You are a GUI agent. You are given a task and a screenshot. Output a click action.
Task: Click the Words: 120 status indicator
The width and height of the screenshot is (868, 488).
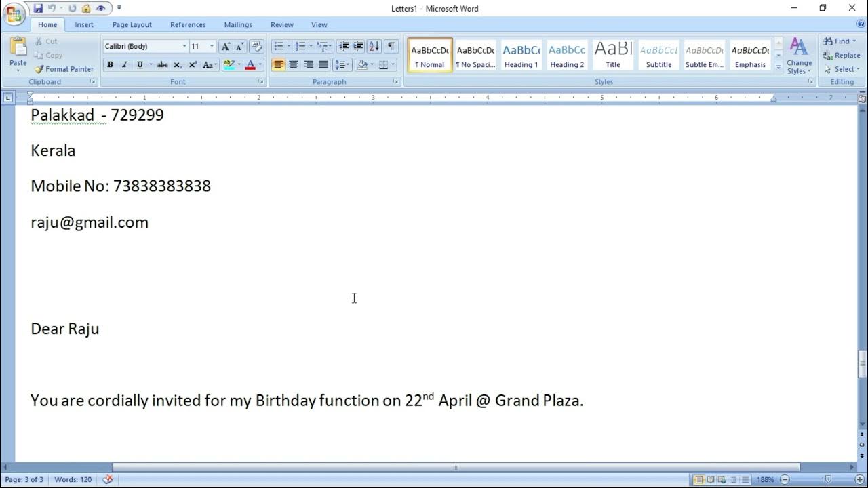point(73,480)
